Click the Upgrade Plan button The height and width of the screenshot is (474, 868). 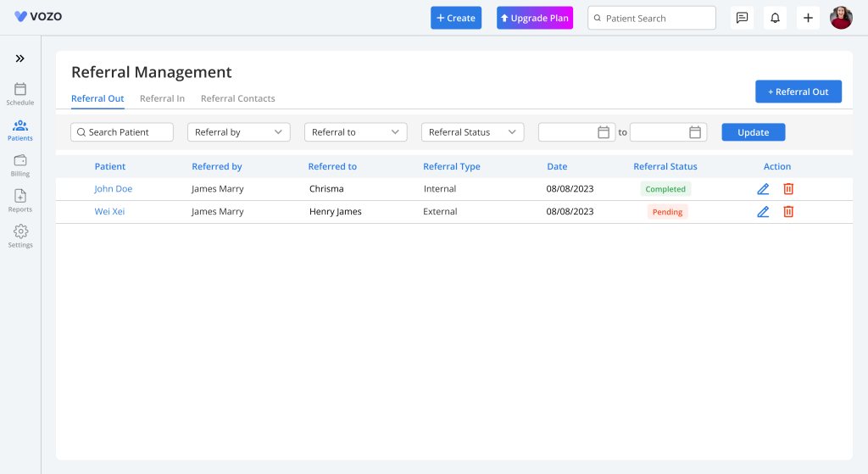pyautogui.click(x=534, y=18)
